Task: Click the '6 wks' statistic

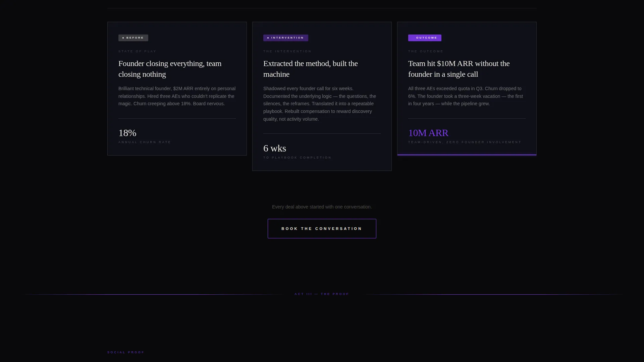Action: pos(275,148)
